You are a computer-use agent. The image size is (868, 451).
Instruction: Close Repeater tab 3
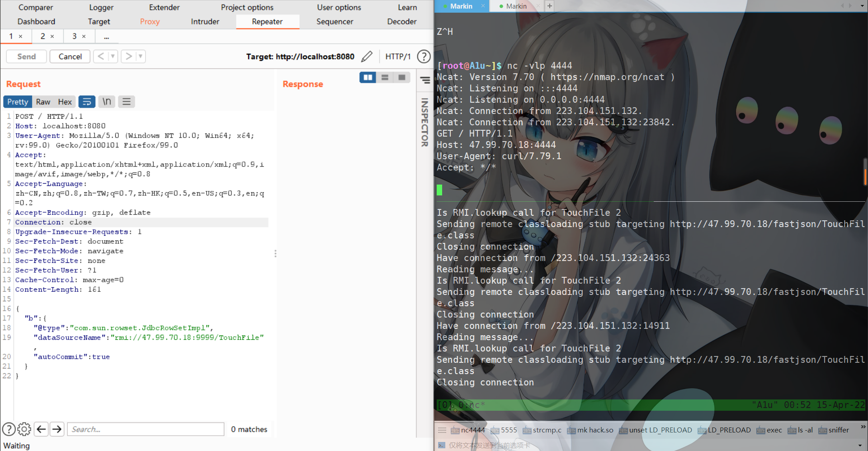click(84, 36)
